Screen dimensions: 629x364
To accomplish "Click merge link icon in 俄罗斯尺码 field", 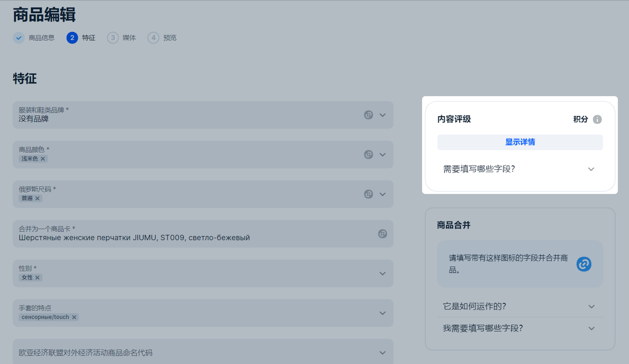I will (368, 194).
